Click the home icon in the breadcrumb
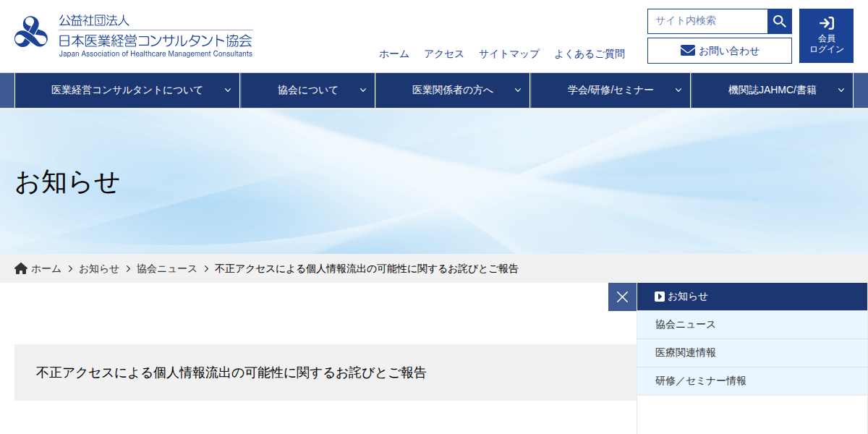The width and height of the screenshot is (868, 434). [x=21, y=268]
